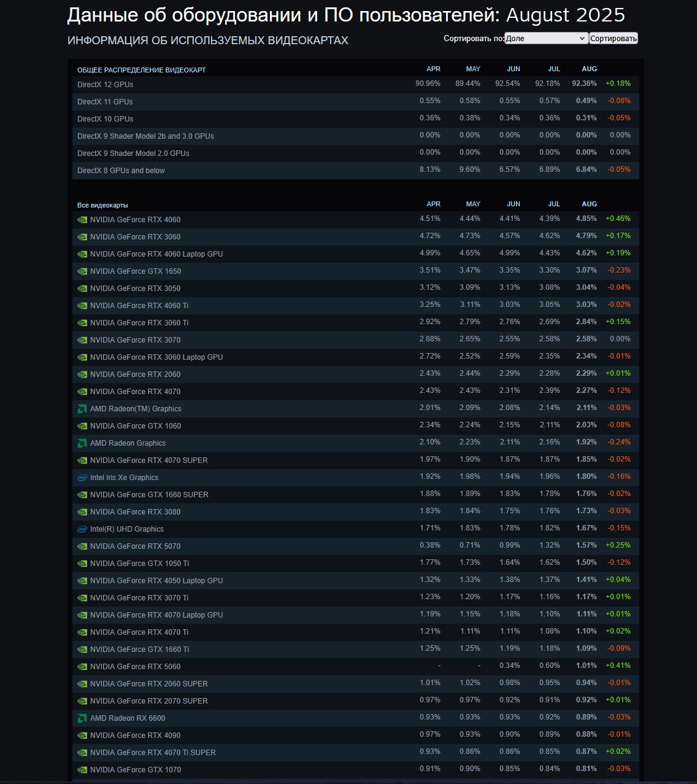The width and height of the screenshot is (697, 784).
Task: Click NVIDIA icon next to RTX 3070
Action: (x=82, y=340)
